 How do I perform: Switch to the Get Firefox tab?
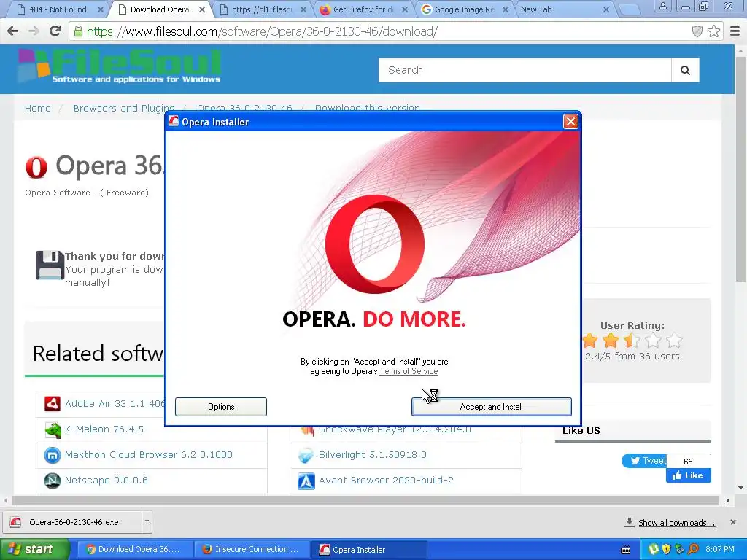click(x=363, y=9)
